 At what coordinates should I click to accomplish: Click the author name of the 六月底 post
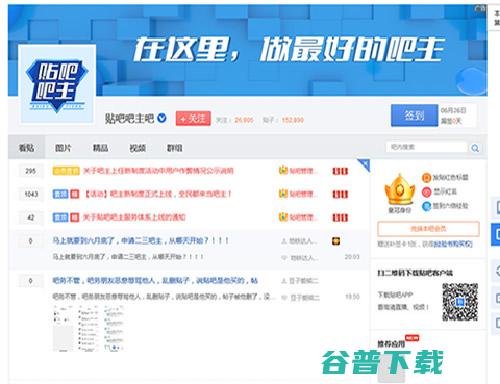(x=302, y=241)
